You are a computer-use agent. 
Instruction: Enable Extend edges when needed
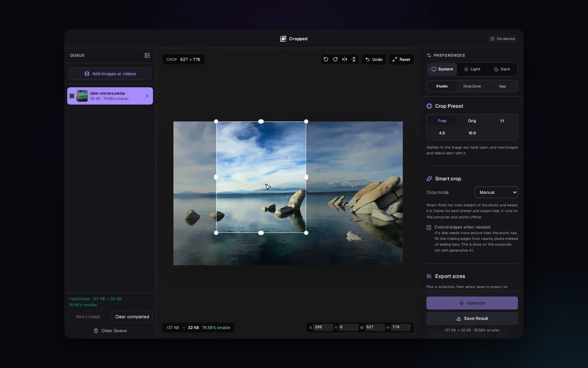pos(429,227)
